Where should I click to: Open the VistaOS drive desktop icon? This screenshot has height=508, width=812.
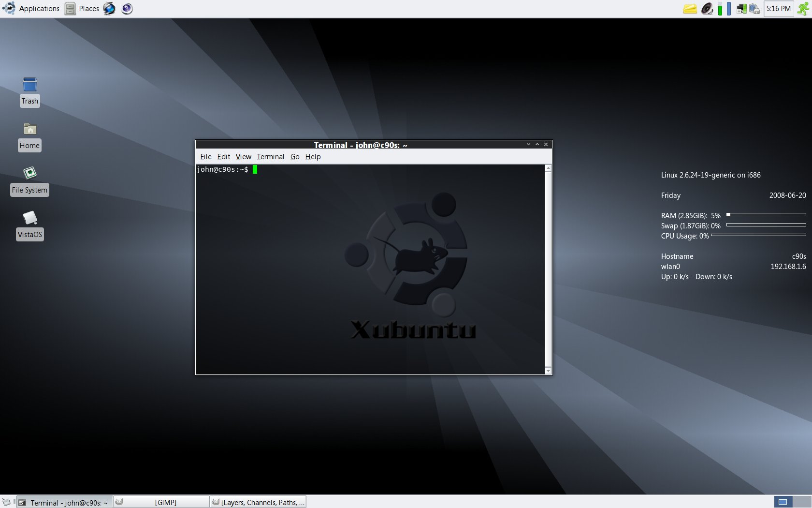pyautogui.click(x=30, y=225)
